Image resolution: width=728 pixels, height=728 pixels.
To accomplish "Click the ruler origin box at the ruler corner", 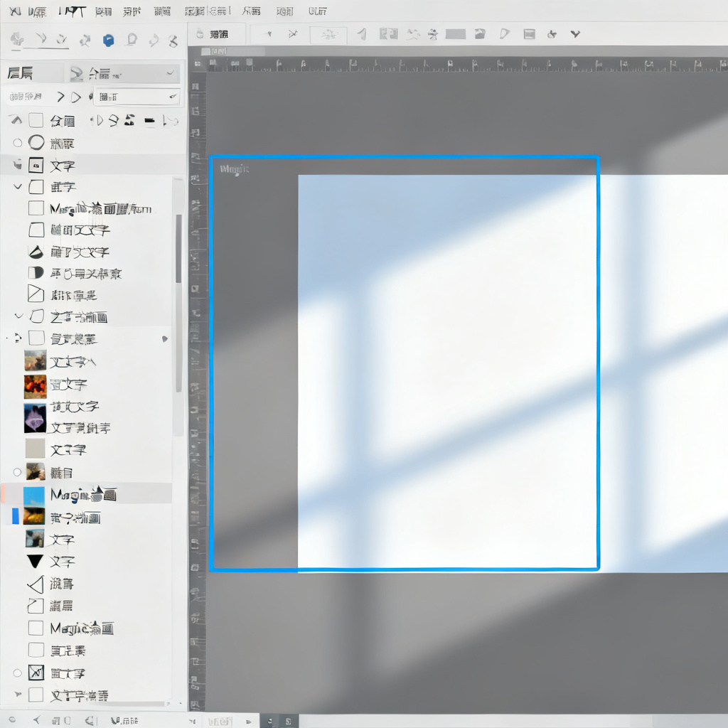I will coord(198,64).
